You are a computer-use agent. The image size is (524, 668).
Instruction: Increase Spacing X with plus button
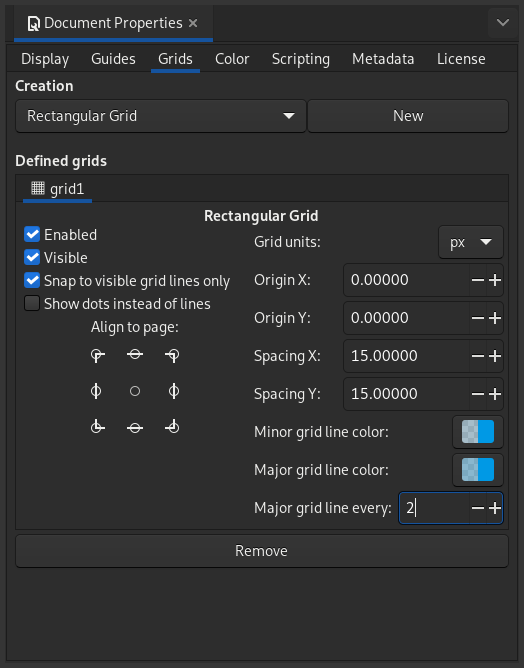pyautogui.click(x=495, y=356)
